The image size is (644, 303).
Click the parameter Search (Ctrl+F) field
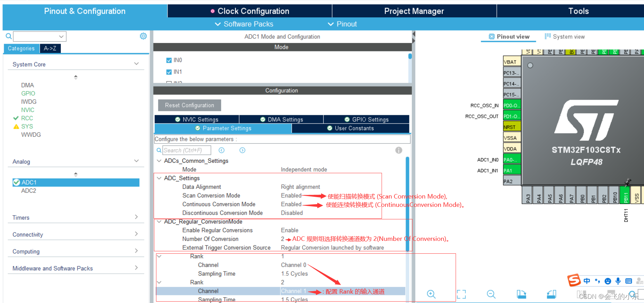click(x=187, y=150)
